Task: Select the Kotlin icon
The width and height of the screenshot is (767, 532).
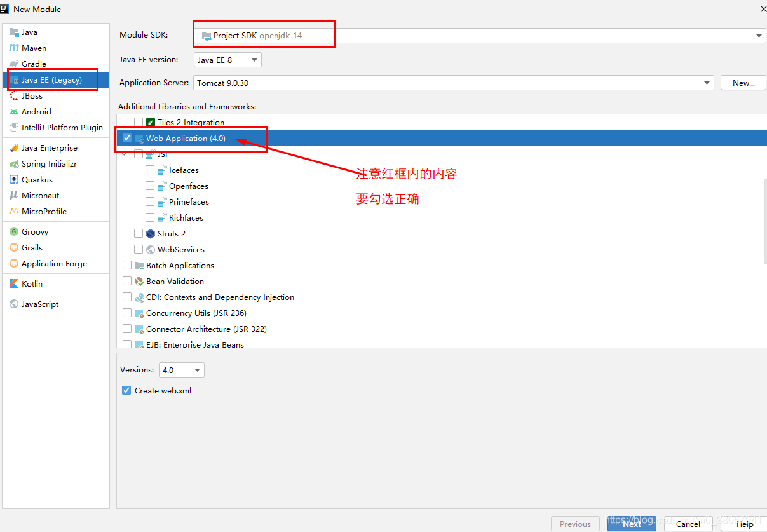Action: point(14,283)
